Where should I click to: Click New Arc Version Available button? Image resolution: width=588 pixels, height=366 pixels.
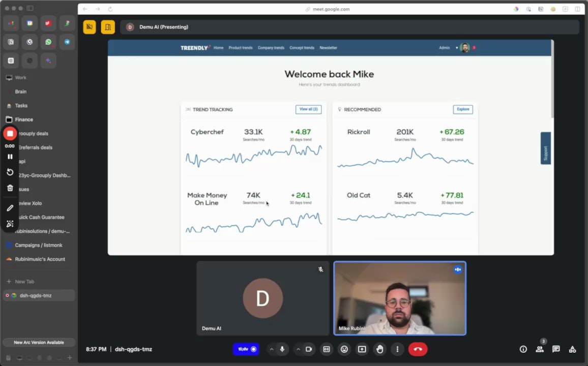coord(39,343)
